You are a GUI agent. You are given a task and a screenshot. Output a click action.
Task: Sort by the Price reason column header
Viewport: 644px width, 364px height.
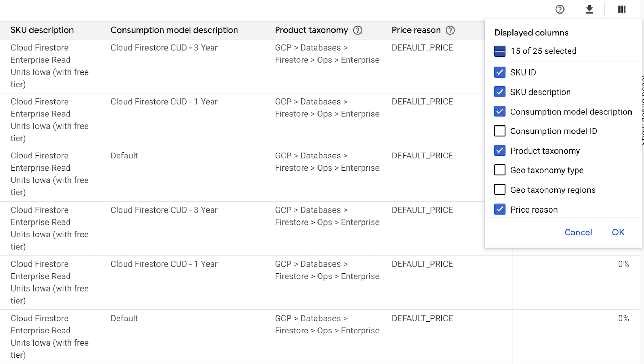(416, 30)
